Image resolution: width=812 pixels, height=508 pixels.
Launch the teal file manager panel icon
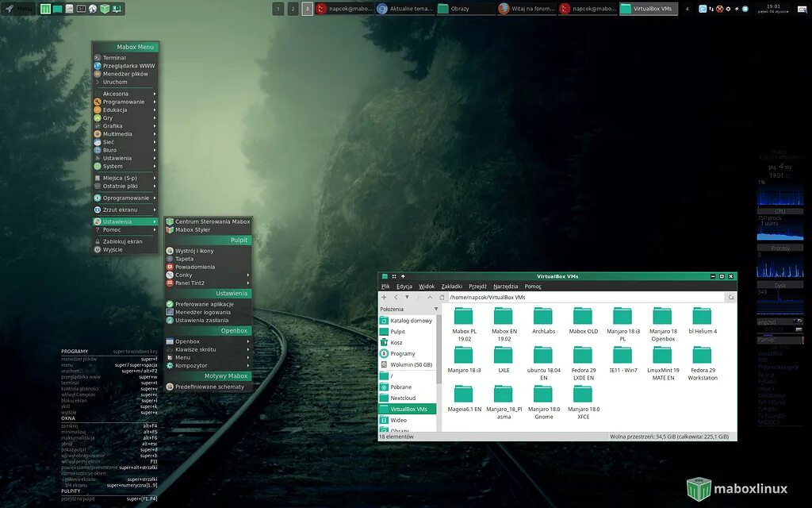pos(57,9)
